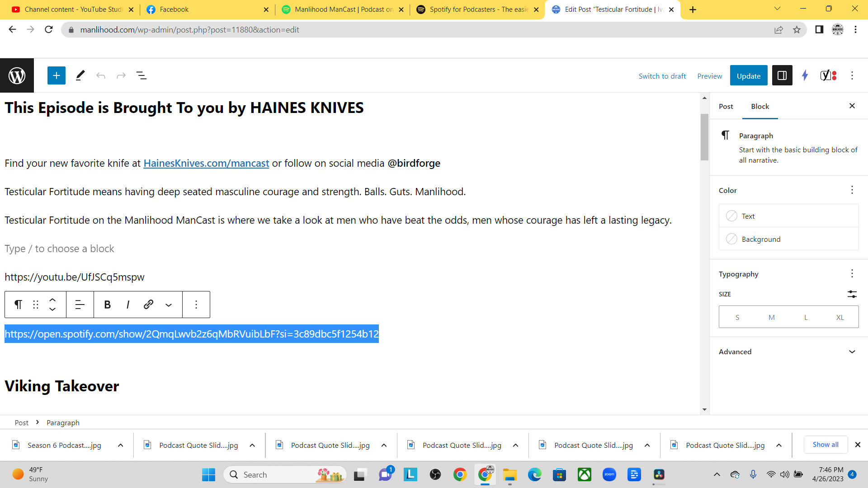
Task: Expand the Advanced section
Action: point(788,352)
